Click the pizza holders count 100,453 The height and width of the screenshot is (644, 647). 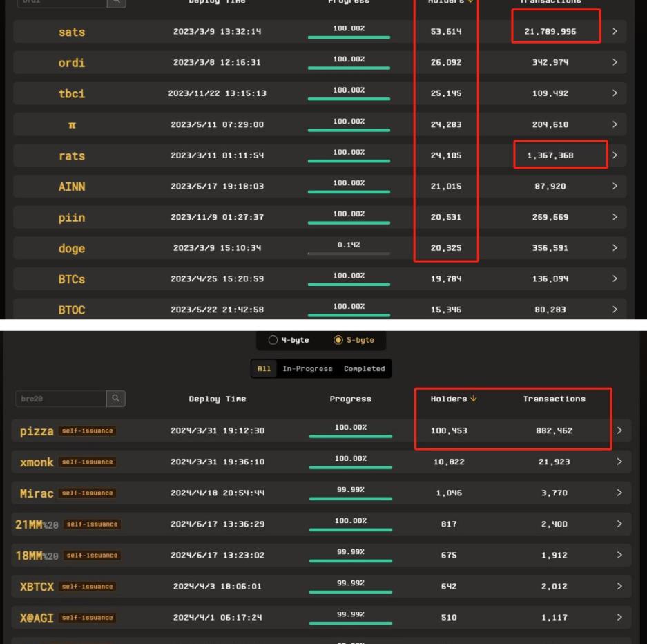(449, 430)
